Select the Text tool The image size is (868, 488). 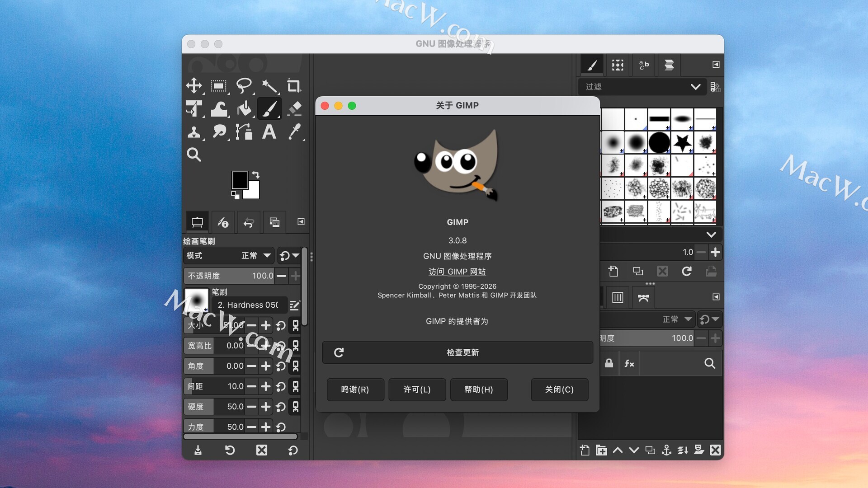pyautogui.click(x=269, y=132)
